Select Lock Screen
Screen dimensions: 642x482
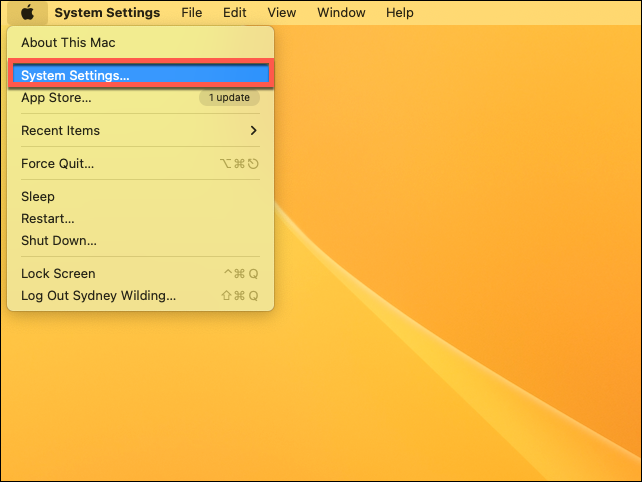pos(58,274)
